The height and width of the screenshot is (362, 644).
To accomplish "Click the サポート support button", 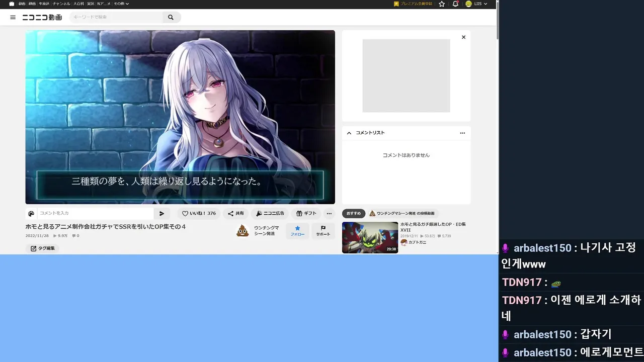I will [323, 231].
